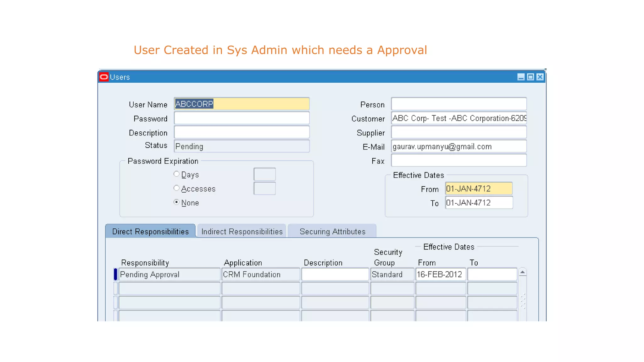Click the Fax input field
Screen dimensions: 644x362
459,161
